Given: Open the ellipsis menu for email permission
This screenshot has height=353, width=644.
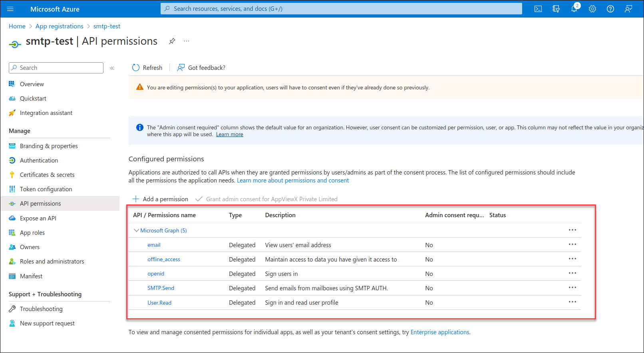Looking at the screenshot, I should click(572, 244).
